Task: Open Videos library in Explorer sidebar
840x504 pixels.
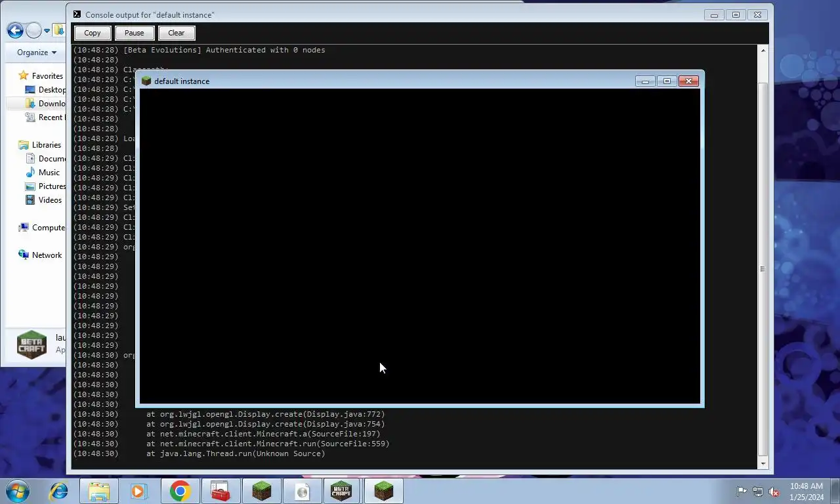Action: 50,200
